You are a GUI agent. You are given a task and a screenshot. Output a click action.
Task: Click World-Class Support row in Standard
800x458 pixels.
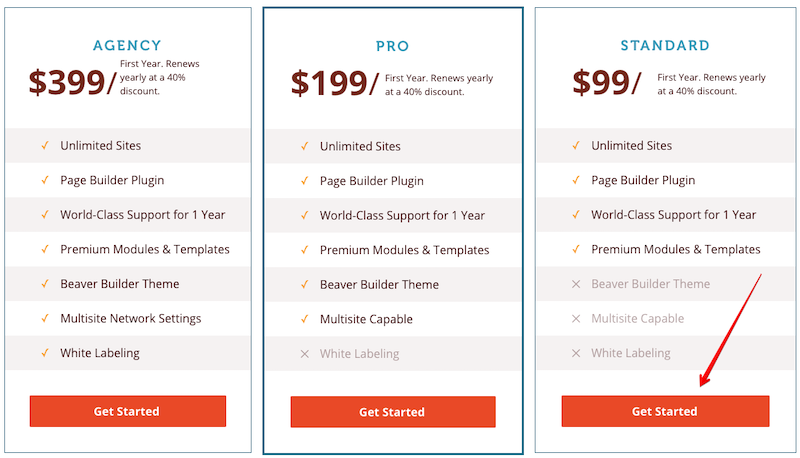coord(665,215)
